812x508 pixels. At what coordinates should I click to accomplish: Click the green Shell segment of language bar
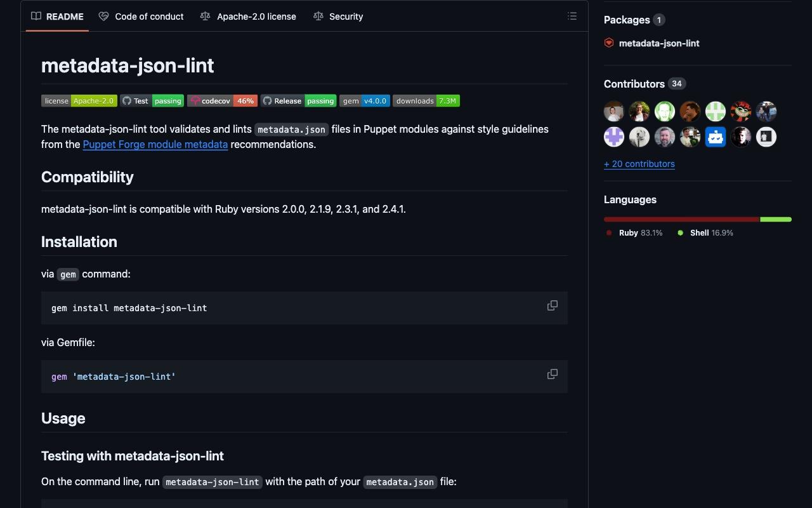tap(776, 219)
